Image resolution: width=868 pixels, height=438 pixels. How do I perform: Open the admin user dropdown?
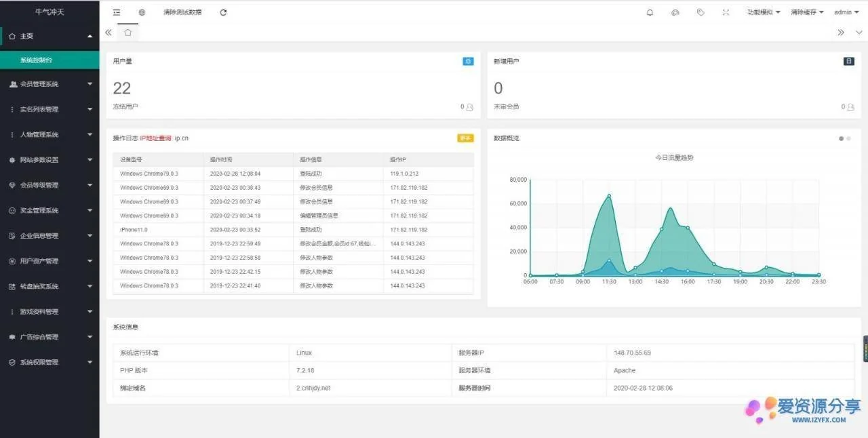pos(846,12)
